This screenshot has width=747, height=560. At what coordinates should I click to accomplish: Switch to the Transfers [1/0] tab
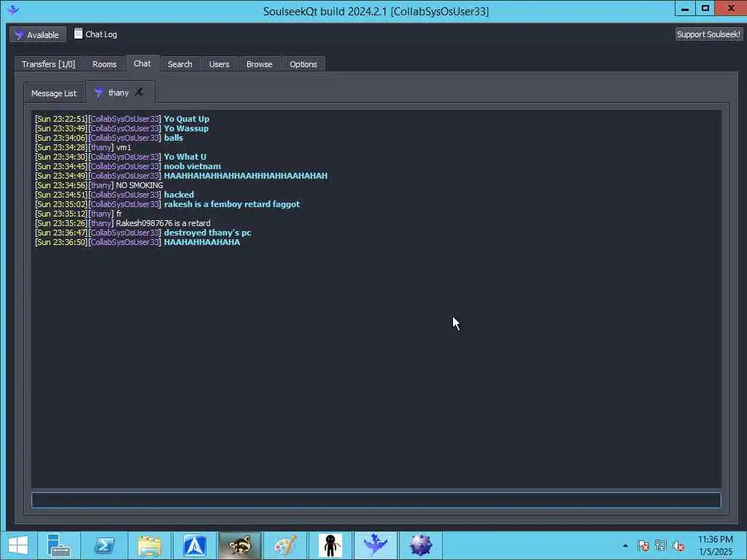click(49, 64)
